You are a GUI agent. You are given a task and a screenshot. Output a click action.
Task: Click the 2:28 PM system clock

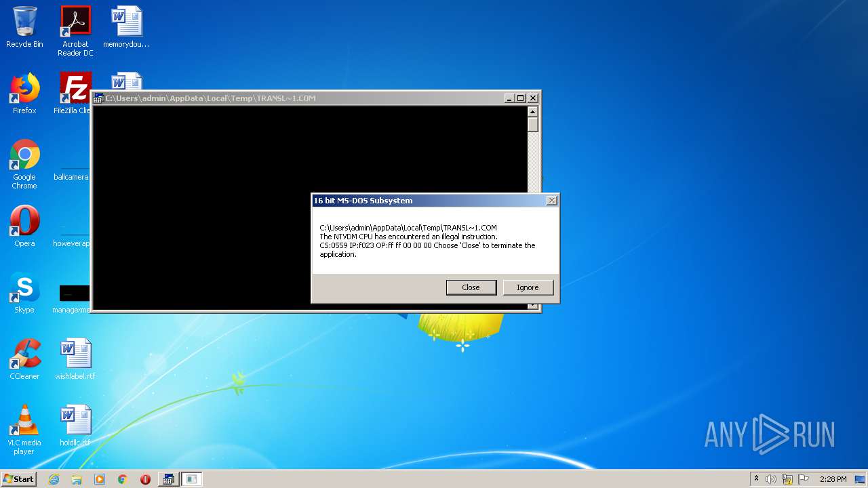click(833, 479)
